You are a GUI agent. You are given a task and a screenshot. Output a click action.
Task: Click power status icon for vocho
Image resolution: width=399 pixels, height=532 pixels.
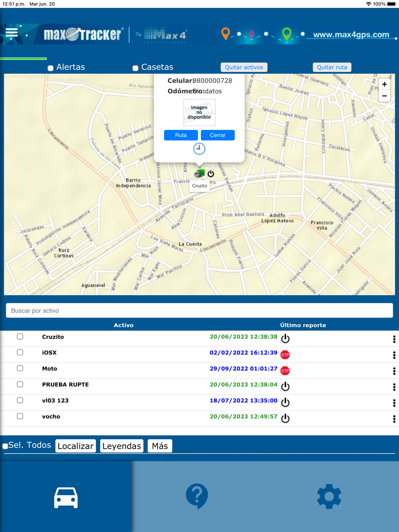tap(285, 418)
